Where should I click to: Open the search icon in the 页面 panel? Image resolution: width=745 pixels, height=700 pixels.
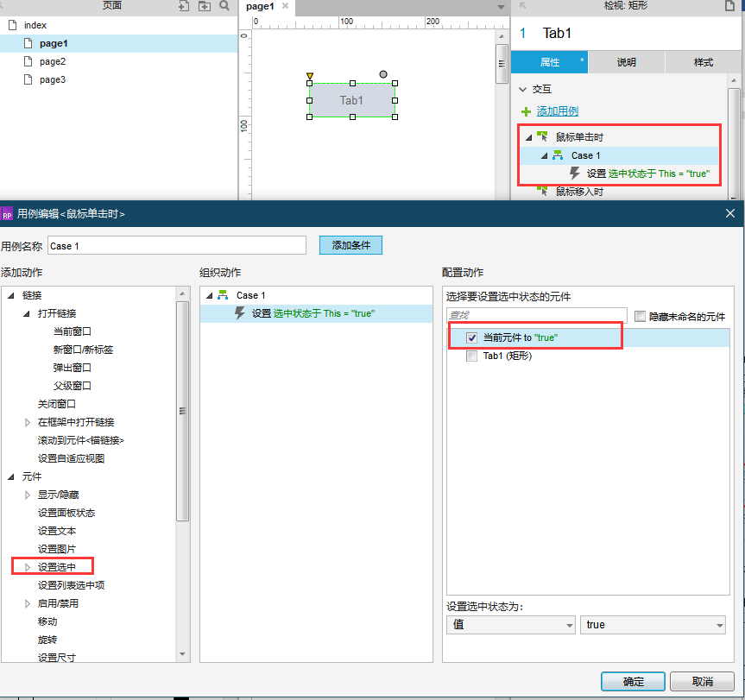(224, 6)
